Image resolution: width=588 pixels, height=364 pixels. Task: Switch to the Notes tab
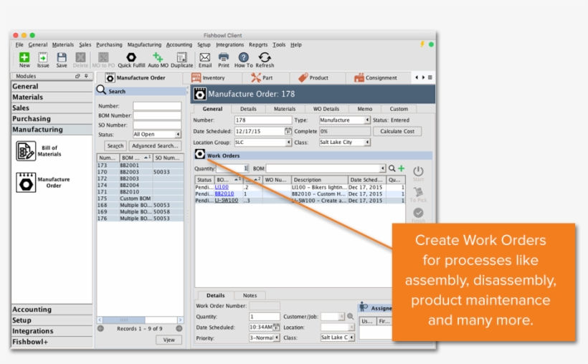click(250, 295)
